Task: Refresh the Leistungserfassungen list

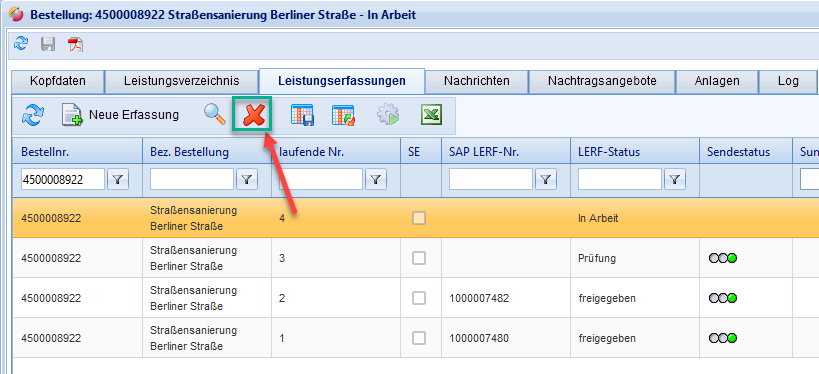Action: (33, 114)
